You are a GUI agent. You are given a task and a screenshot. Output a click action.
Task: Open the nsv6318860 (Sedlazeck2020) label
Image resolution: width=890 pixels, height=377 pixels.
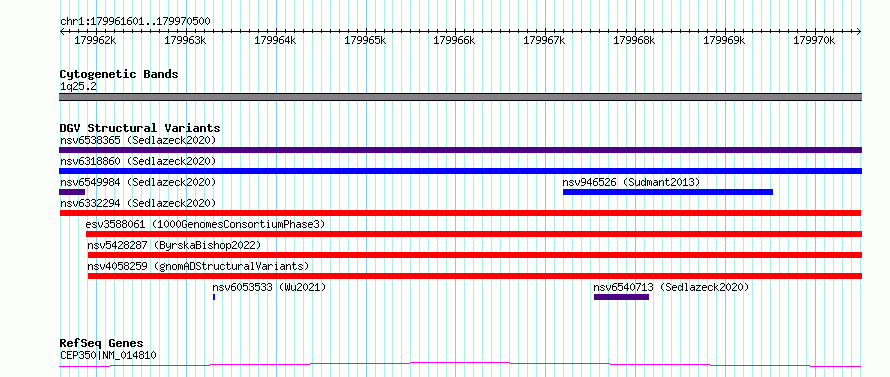pos(138,161)
